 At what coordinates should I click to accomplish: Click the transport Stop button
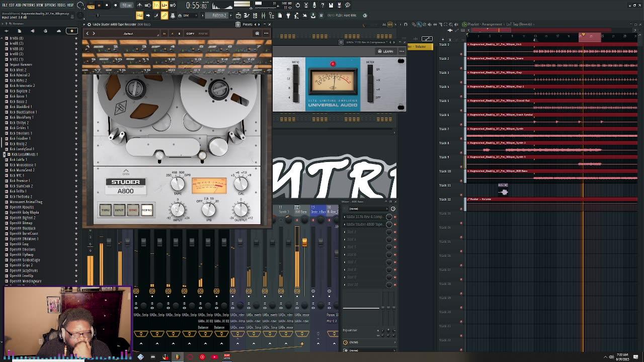coord(107,5)
